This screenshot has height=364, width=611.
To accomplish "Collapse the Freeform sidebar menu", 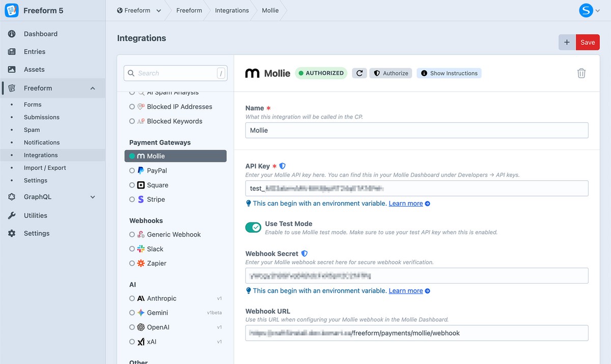I will click(93, 89).
